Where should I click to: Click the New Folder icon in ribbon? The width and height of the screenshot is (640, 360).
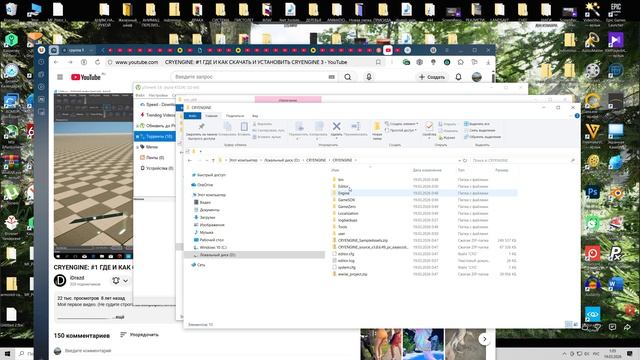(377, 127)
